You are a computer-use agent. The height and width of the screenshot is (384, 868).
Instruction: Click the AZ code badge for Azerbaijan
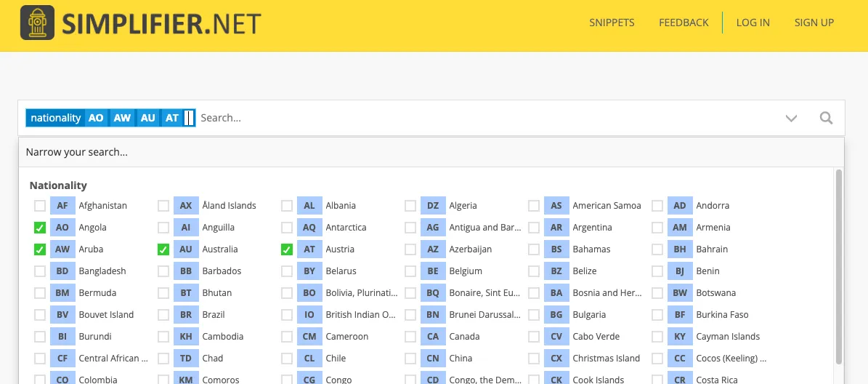pos(433,249)
